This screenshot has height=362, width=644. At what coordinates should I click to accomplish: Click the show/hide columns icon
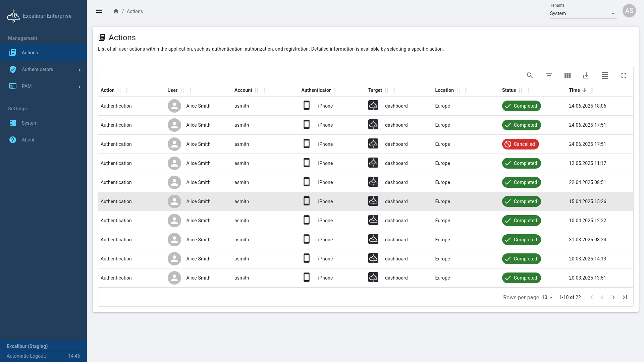click(567, 75)
